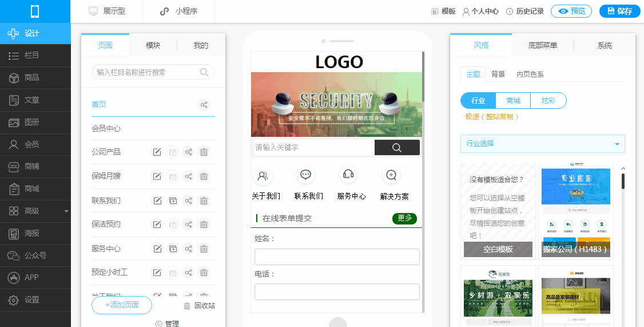This screenshot has width=644, height=327.
Task: Open 模板 from the top bar
Action: [x=443, y=11]
